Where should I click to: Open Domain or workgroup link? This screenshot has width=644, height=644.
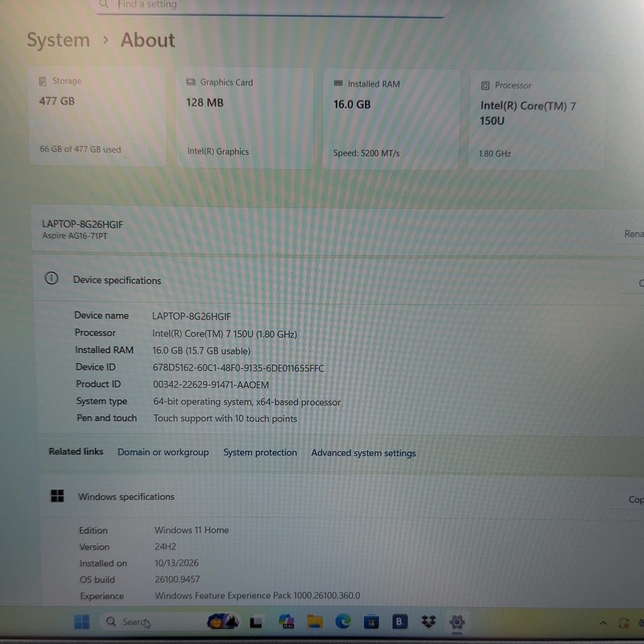coord(163,452)
